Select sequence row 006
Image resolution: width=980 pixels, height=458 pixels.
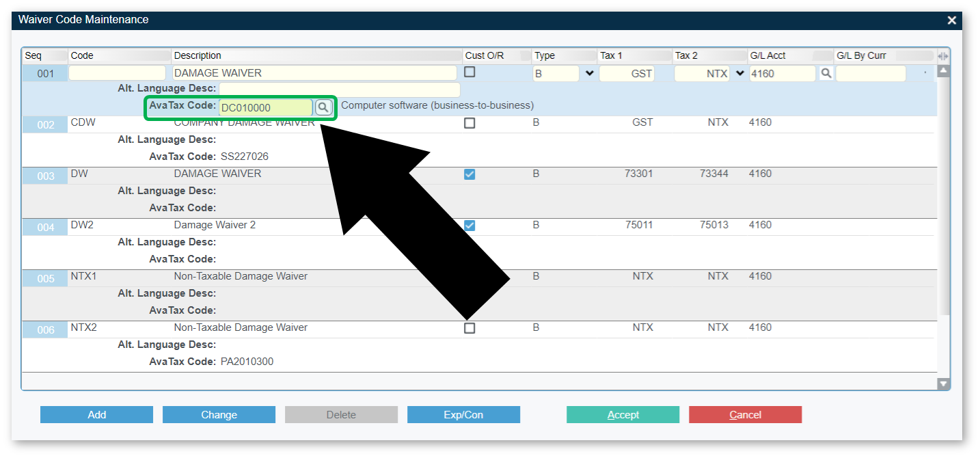45,330
